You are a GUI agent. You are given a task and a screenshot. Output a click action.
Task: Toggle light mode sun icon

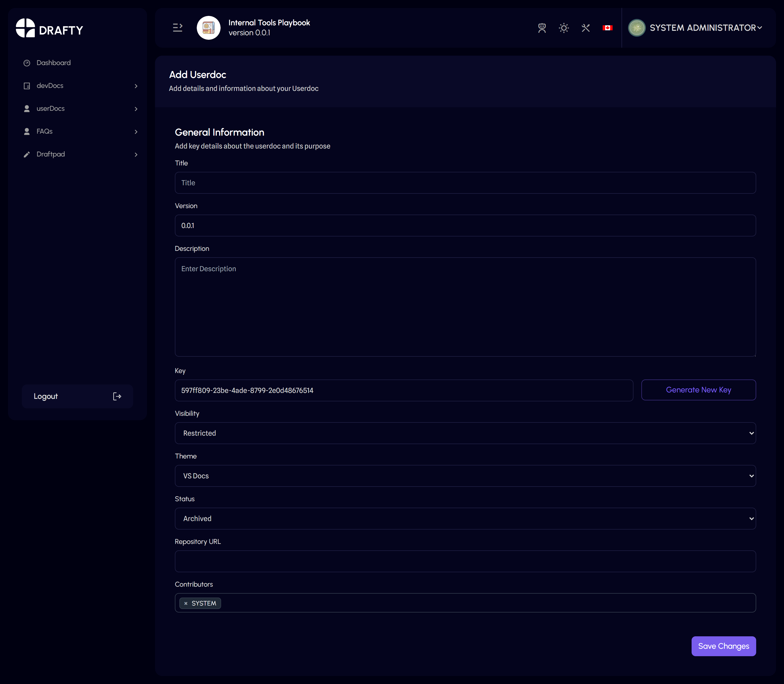pos(563,28)
